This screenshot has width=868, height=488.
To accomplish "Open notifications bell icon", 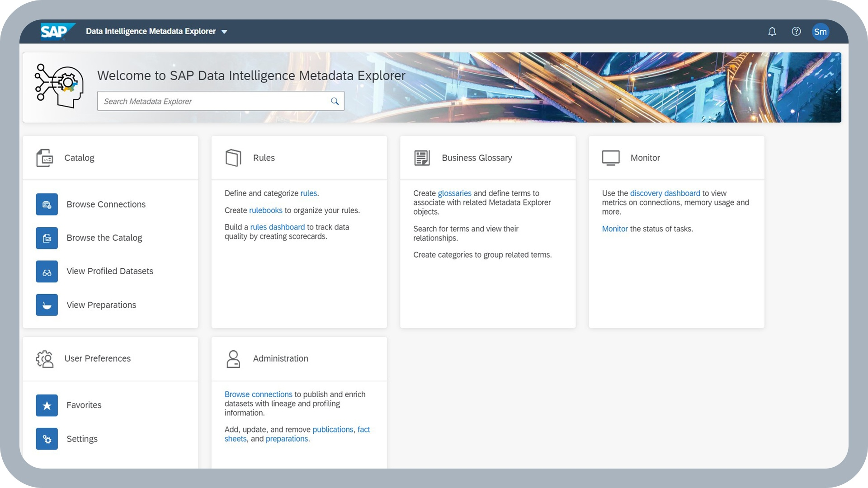I will click(x=772, y=32).
